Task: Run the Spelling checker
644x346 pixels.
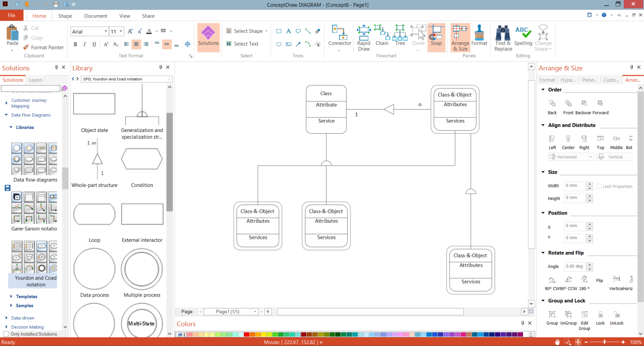Action: [523, 34]
